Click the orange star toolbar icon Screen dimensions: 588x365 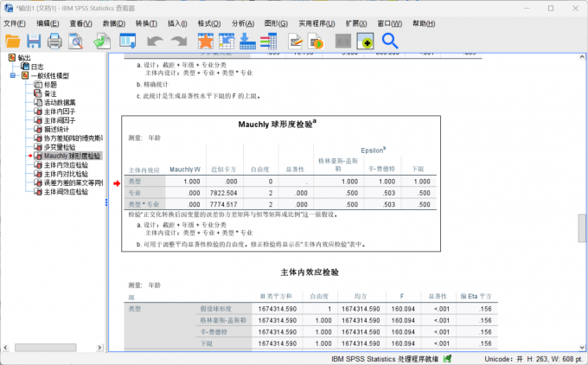(205, 41)
